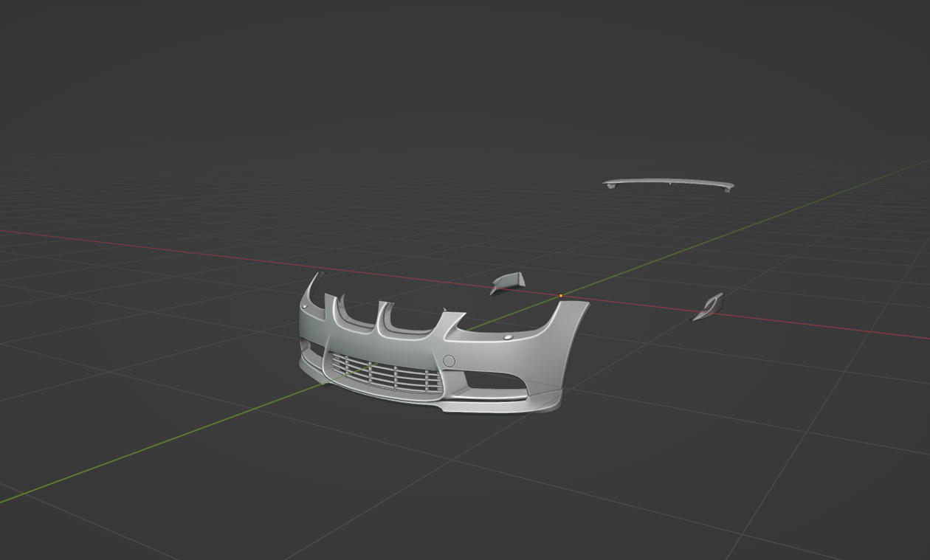The width and height of the screenshot is (930, 560).
Task: Click the orange origin point
Action: click(x=561, y=296)
